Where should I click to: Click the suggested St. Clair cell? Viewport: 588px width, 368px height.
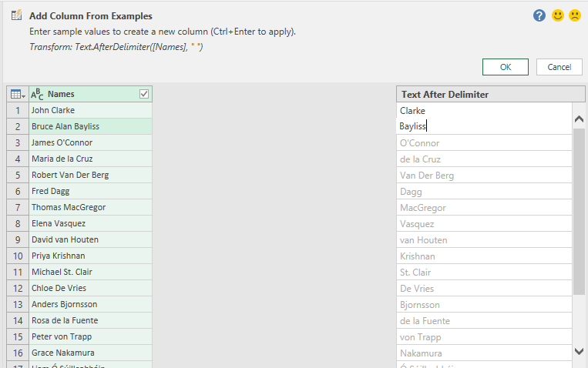tap(484, 272)
